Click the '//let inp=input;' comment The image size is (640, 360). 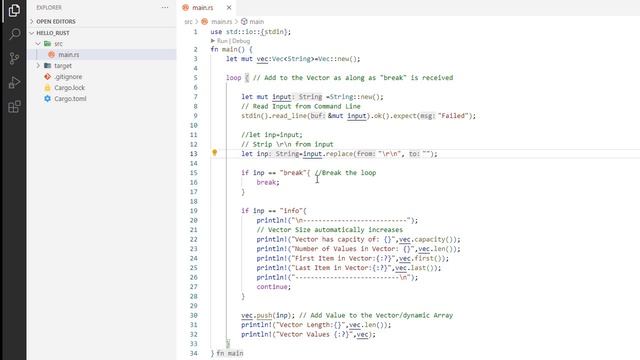272,135
